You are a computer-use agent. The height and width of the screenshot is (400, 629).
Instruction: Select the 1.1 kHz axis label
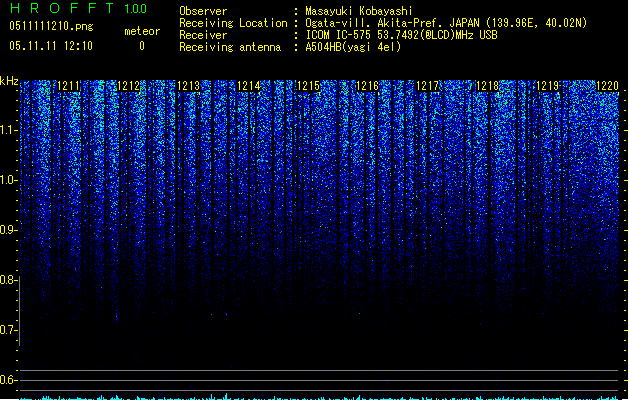pos(8,130)
